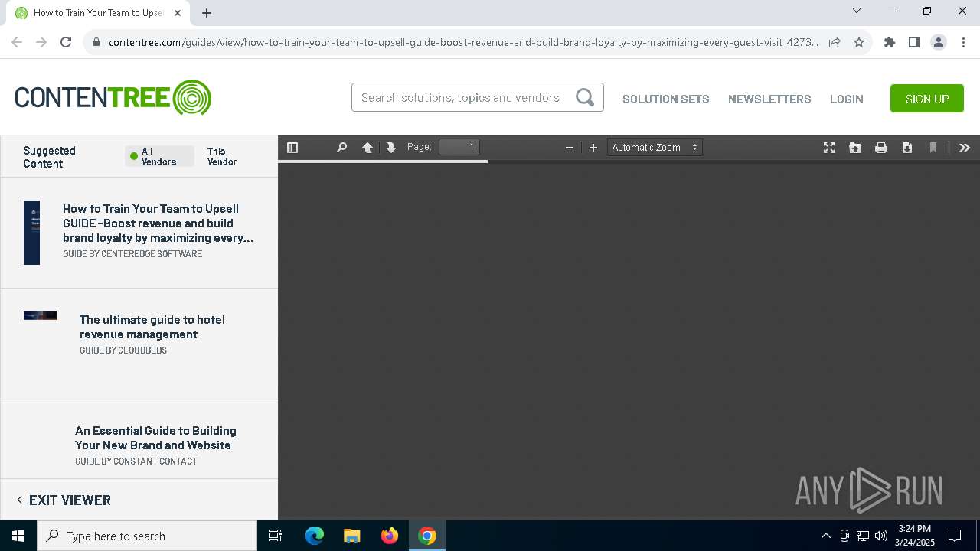
Task: Open the notification center
Action: tap(955, 536)
